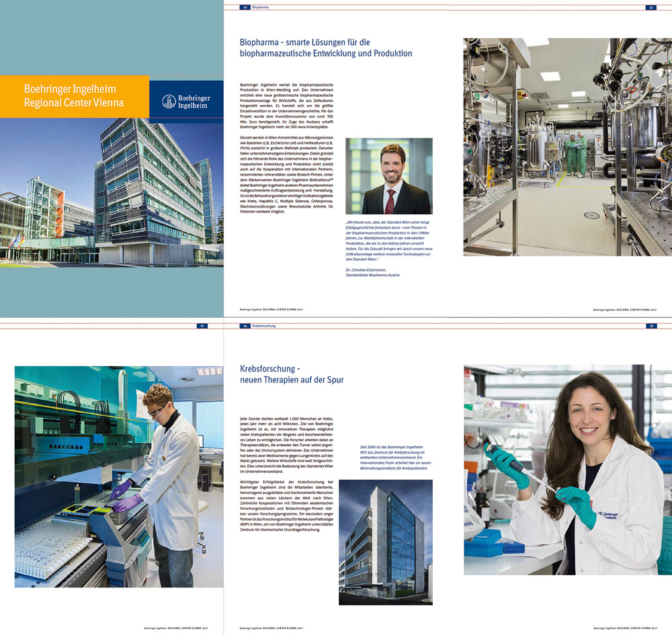Click the 'Krebsforschung' section label in the header
Screen dimensions: 672x635
[x=264, y=326]
